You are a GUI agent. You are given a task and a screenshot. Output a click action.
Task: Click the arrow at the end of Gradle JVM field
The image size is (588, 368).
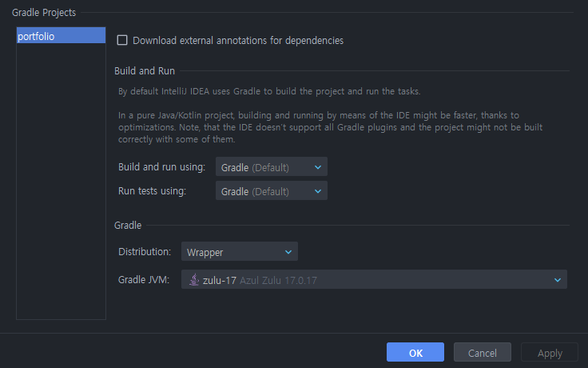[558, 280]
